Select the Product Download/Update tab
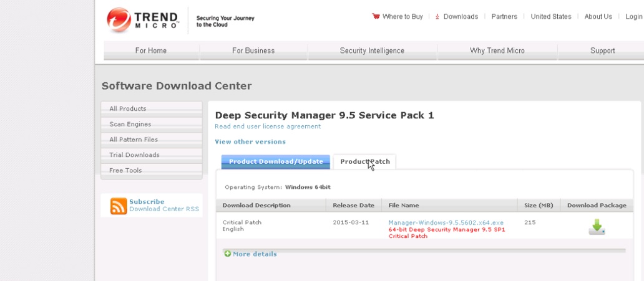Screen dimensions: 644x281 (276, 162)
